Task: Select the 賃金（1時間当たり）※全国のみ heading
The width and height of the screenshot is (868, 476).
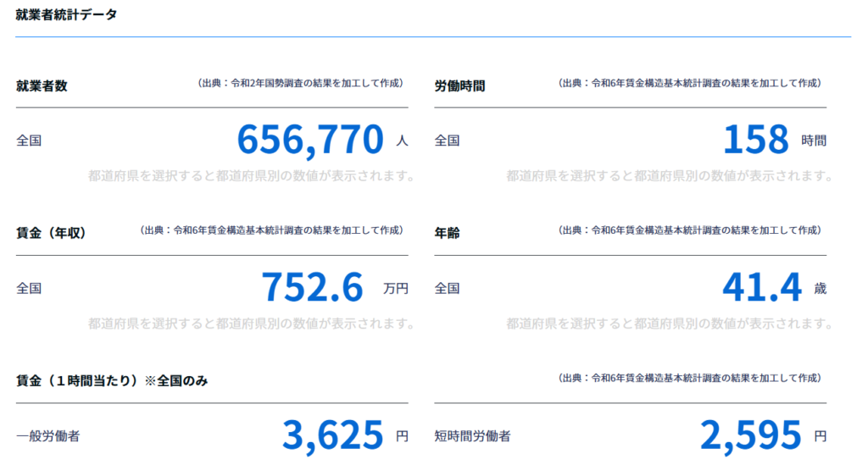Action: click(112, 380)
